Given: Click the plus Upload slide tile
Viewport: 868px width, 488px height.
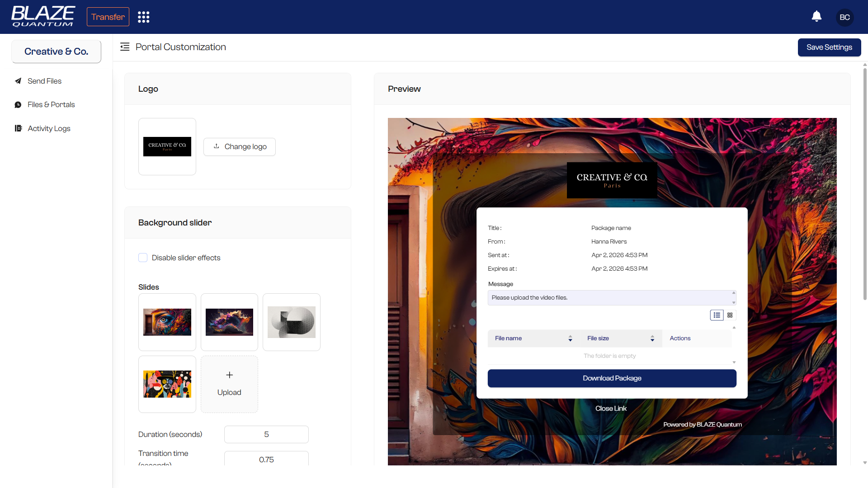Looking at the screenshot, I should 229,384.
